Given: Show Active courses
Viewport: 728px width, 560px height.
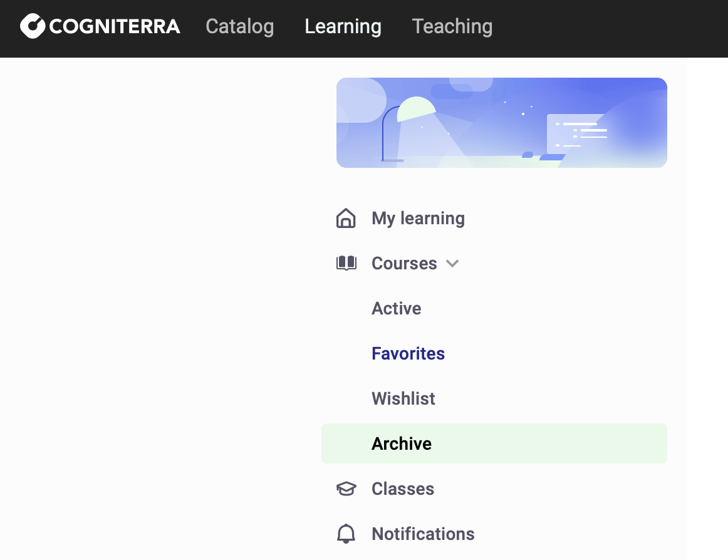Looking at the screenshot, I should [x=396, y=308].
